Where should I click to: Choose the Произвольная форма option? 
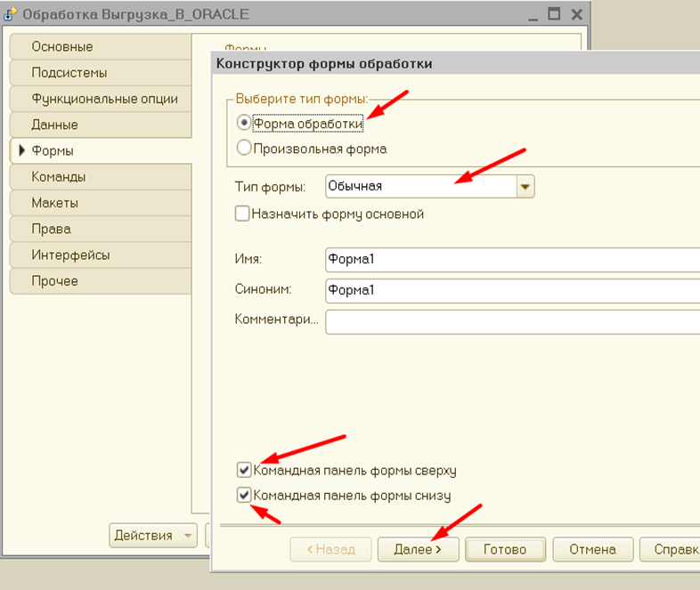[x=244, y=148]
